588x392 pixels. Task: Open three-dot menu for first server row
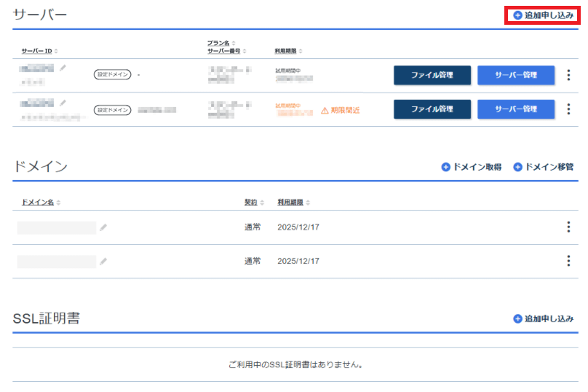pos(568,75)
